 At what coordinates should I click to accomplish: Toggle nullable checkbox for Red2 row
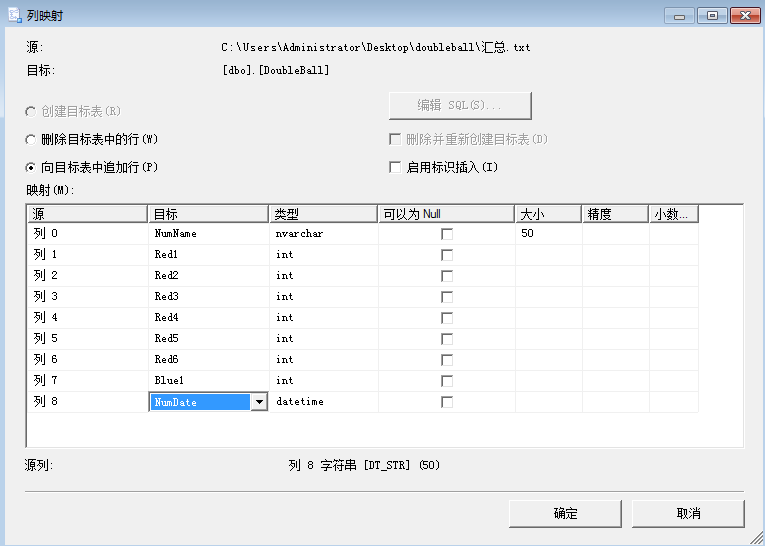point(446,276)
